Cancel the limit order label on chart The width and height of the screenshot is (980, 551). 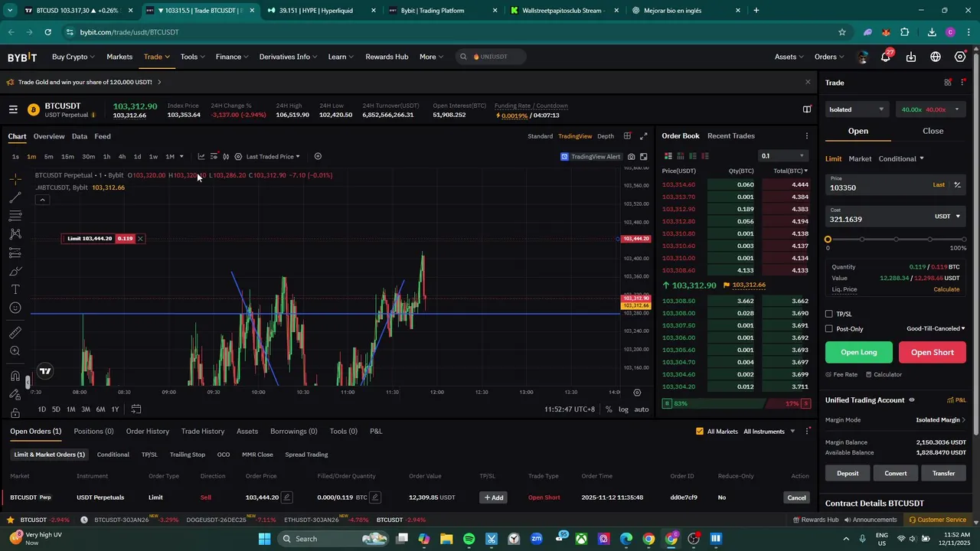pos(140,239)
